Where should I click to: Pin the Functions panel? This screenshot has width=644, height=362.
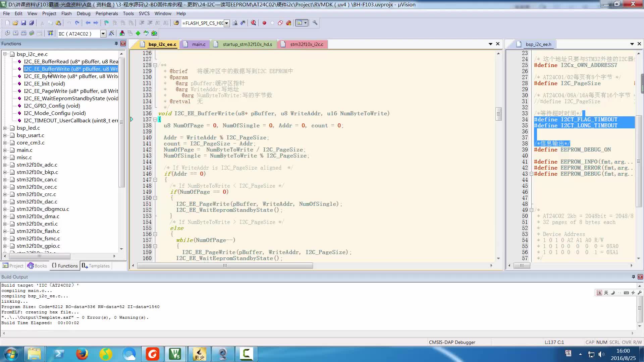coord(116,44)
